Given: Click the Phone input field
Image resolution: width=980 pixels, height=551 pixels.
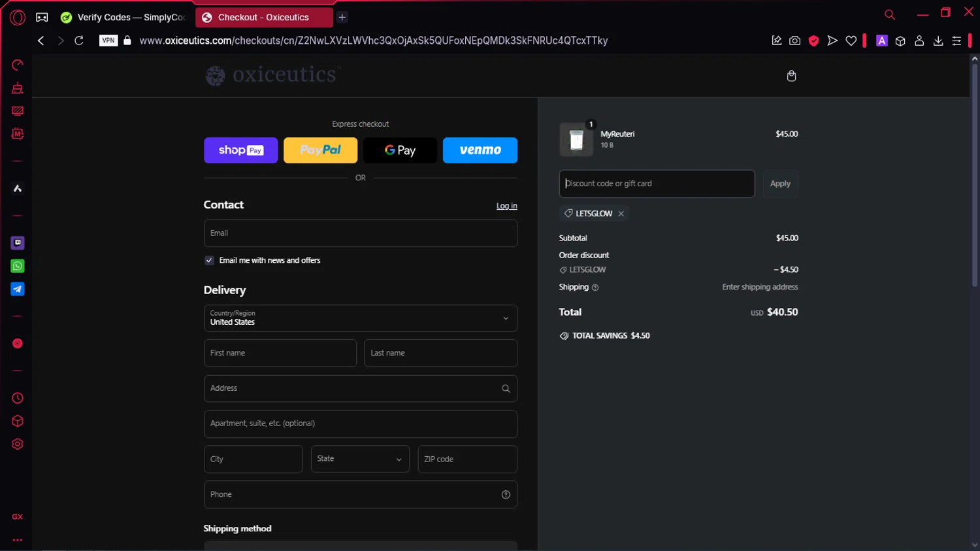Looking at the screenshot, I should pos(361,495).
